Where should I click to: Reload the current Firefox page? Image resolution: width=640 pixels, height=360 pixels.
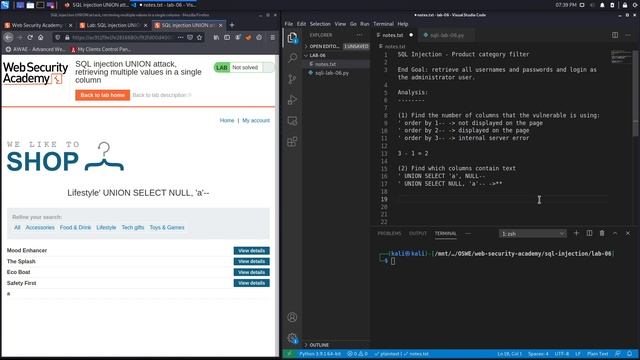(30, 37)
